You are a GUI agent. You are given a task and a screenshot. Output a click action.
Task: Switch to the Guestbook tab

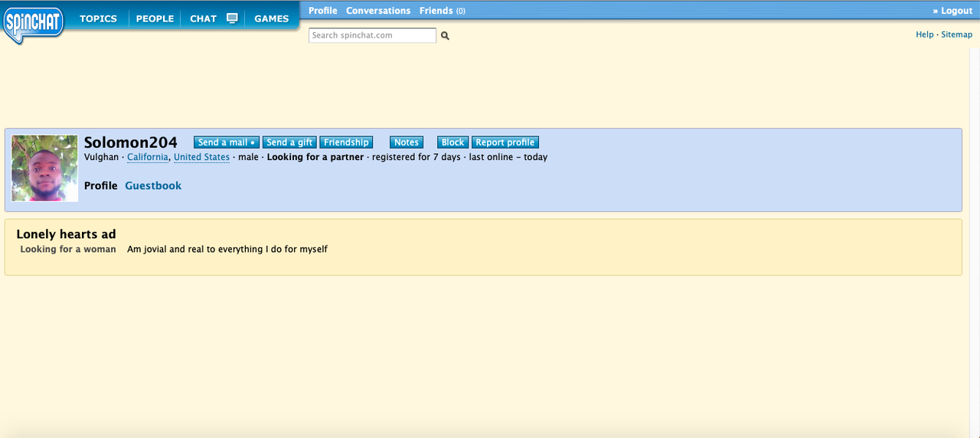click(x=153, y=186)
